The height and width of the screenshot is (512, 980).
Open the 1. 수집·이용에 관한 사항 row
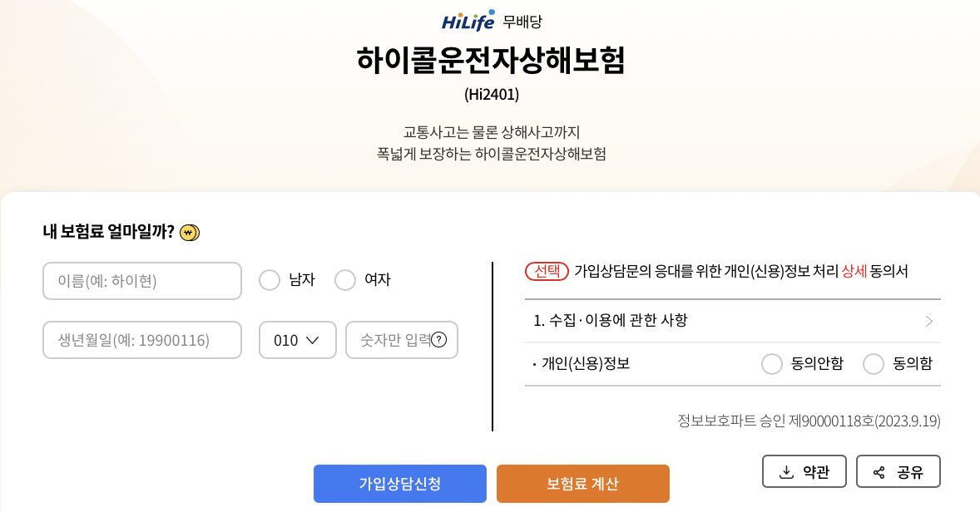tap(732, 321)
